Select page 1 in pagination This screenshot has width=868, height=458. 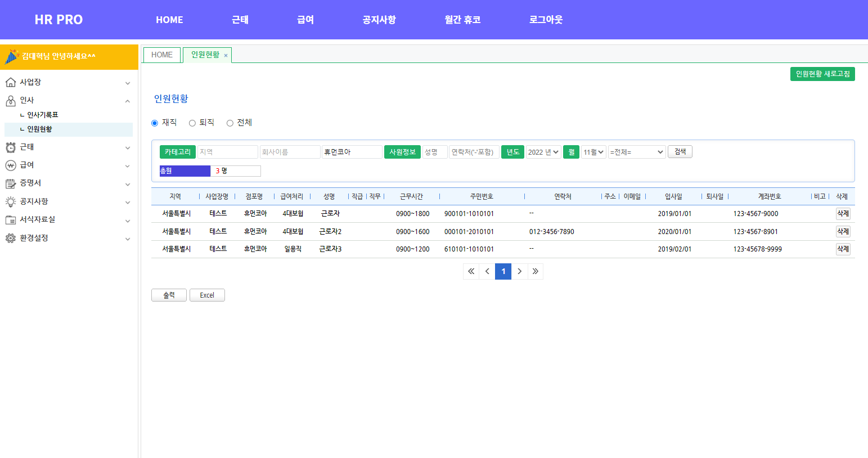pos(503,271)
